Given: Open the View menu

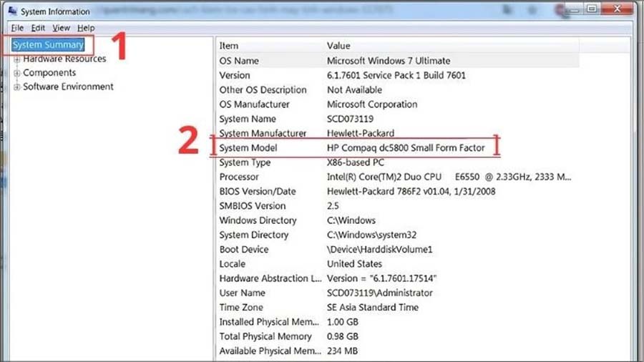Looking at the screenshot, I should (61, 28).
